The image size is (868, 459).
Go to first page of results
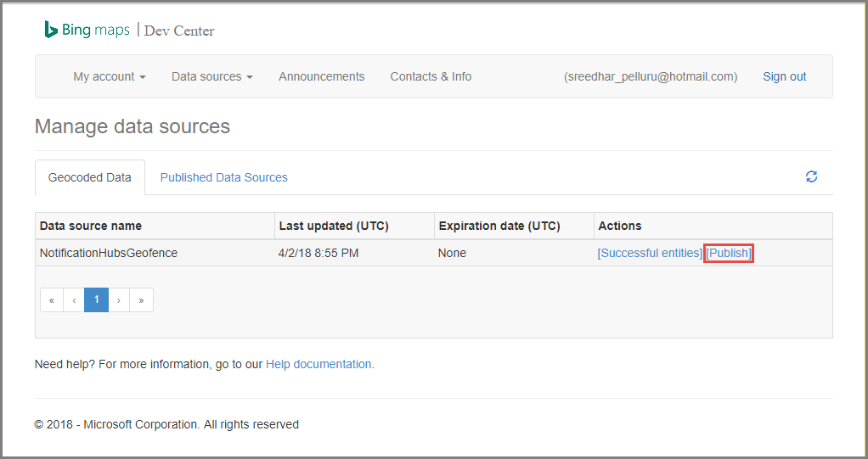pyautogui.click(x=52, y=300)
